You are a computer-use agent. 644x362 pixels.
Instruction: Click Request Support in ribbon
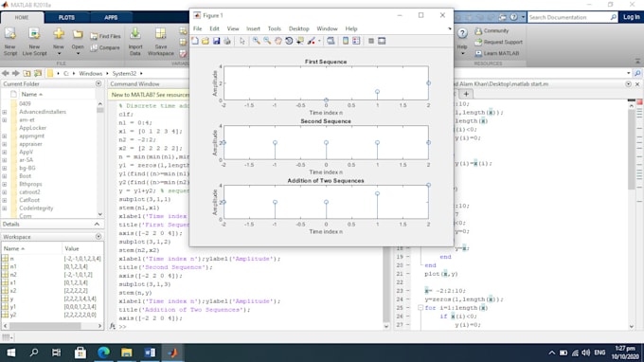pos(498,42)
